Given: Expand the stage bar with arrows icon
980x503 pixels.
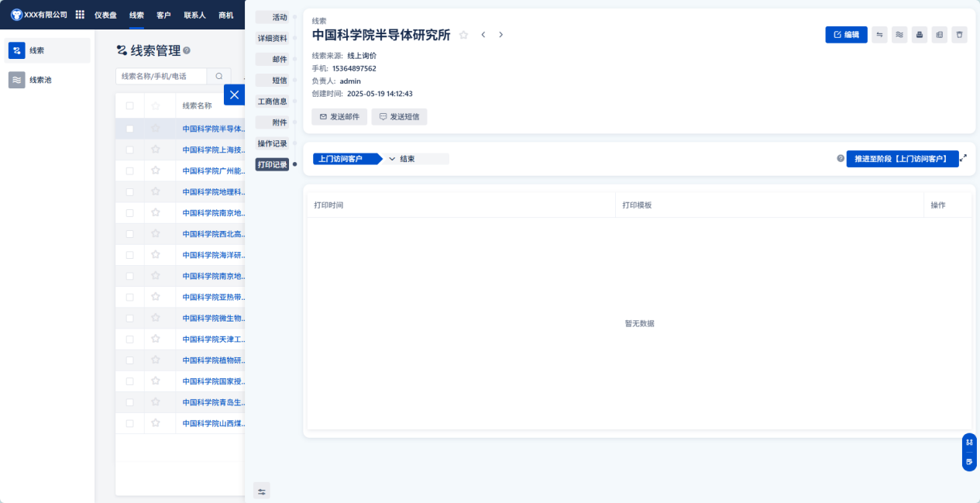Looking at the screenshot, I should [963, 158].
